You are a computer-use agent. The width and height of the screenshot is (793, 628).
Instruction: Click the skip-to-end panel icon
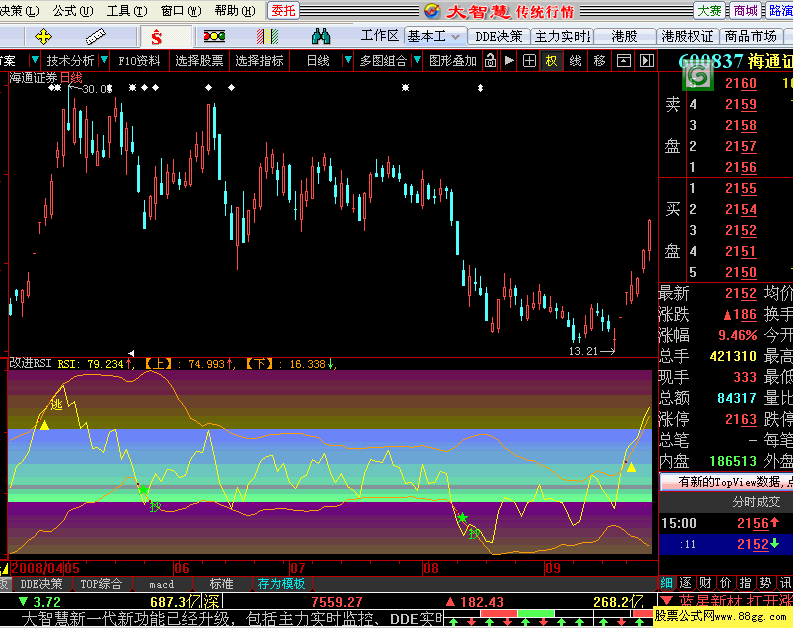[x=647, y=61]
